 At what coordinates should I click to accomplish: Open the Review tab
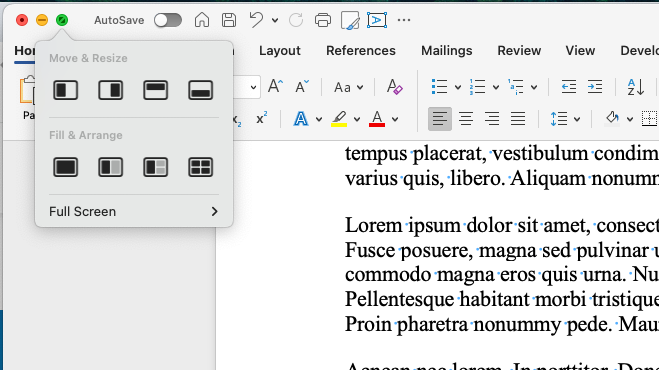[x=519, y=51]
